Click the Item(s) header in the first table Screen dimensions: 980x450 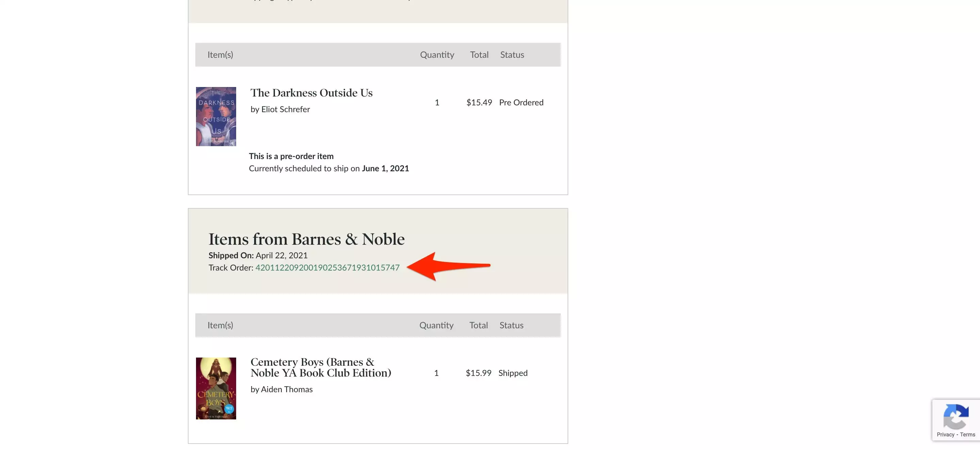tap(220, 55)
